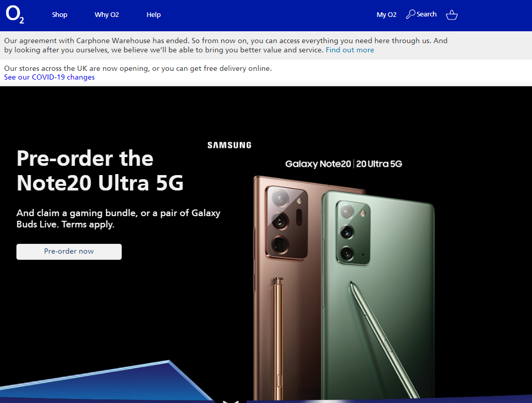Open the Why O2 menu

(x=106, y=14)
